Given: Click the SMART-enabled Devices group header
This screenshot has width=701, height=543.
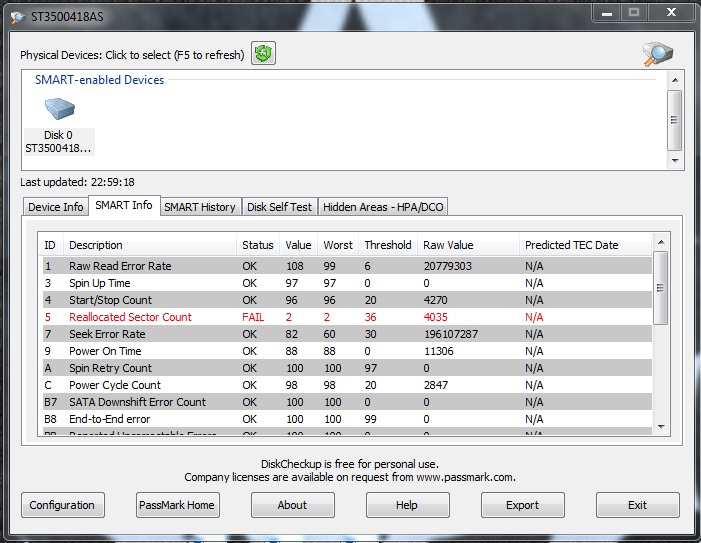Looking at the screenshot, I should [100, 80].
